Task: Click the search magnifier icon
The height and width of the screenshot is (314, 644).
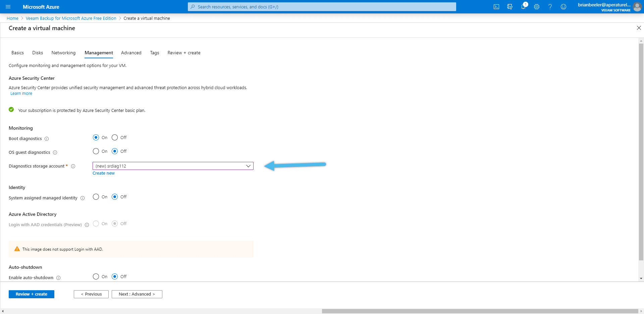Action: (193, 7)
